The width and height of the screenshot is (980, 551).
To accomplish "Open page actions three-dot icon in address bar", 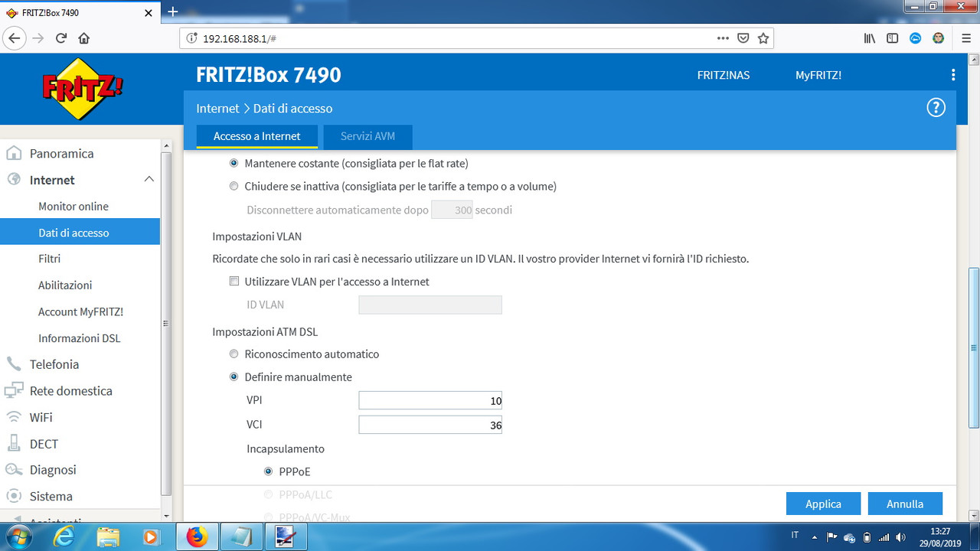I will (x=723, y=38).
